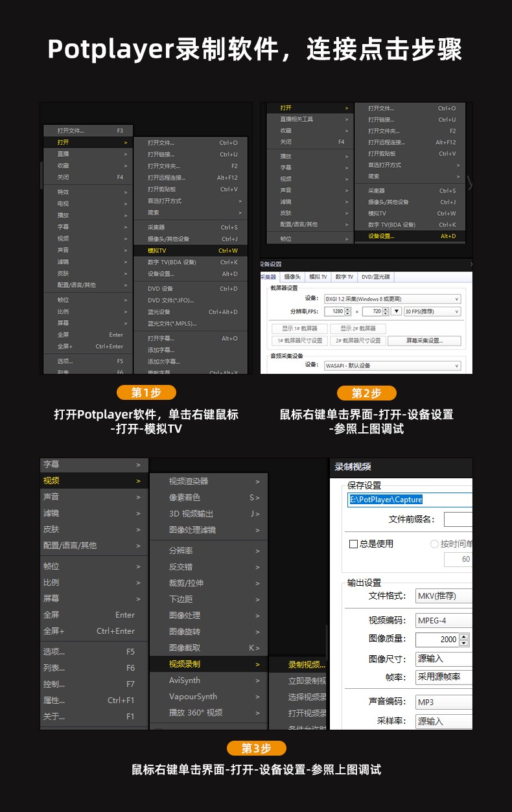Click 蓝光文件(*.MPLS)... entry
512x812 pixels.
pyautogui.click(x=191, y=323)
